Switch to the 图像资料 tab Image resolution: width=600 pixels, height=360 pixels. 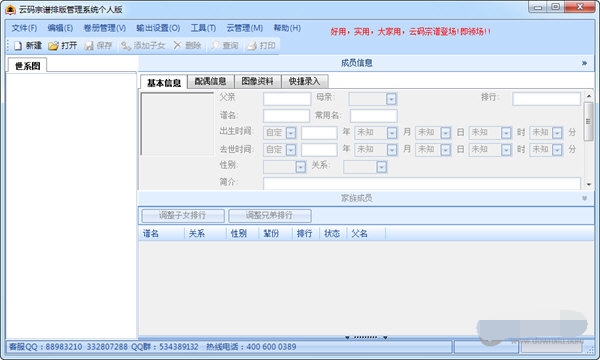tap(258, 81)
